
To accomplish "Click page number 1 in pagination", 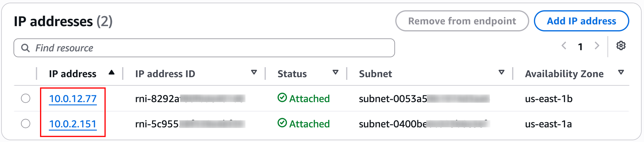I will point(580,47).
